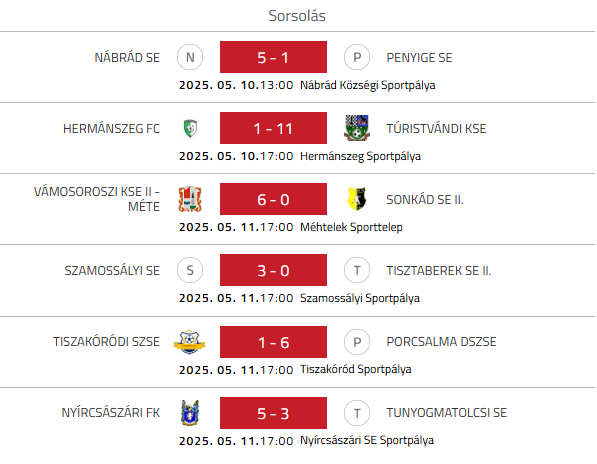Click the Tiszakóródi SZSE club emblem
The width and height of the screenshot is (597, 464).
point(189,342)
